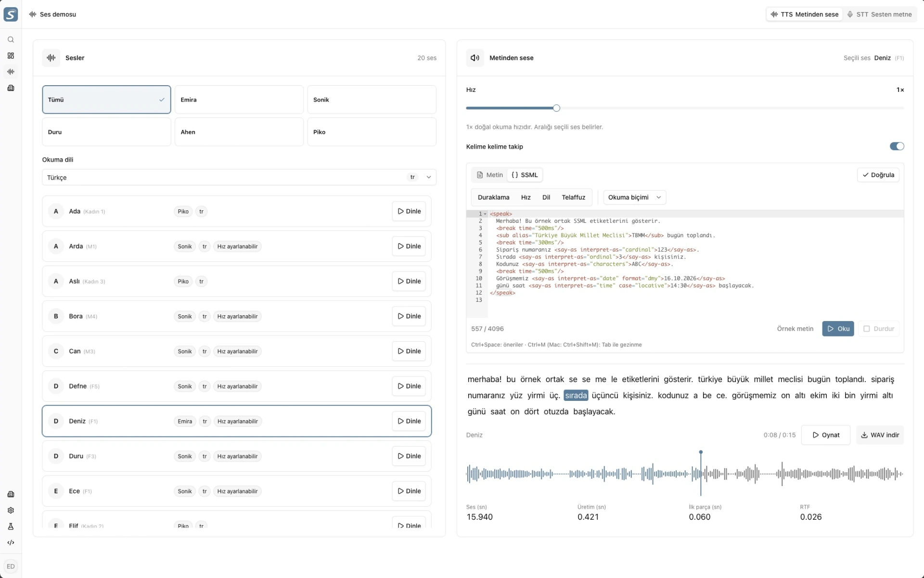This screenshot has height=578, width=924.
Task: Switch the editor to Metin mode
Action: click(x=489, y=175)
